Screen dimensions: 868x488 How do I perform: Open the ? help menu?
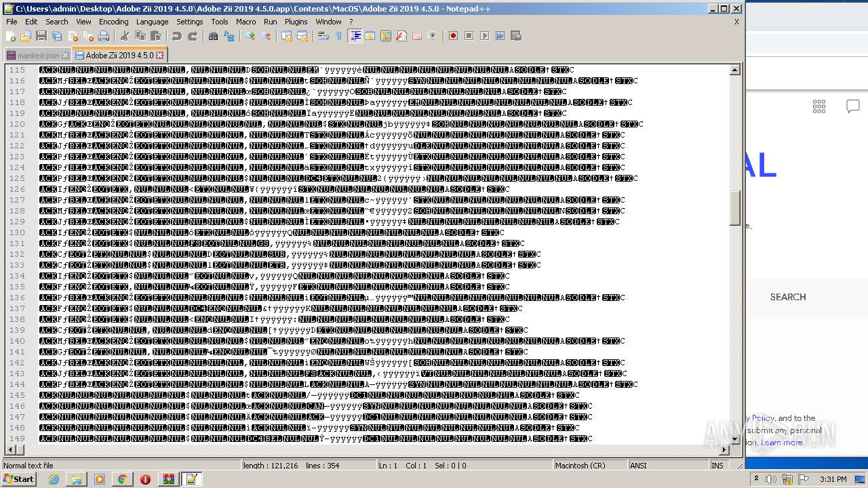pyautogui.click(x=351, y=22)
